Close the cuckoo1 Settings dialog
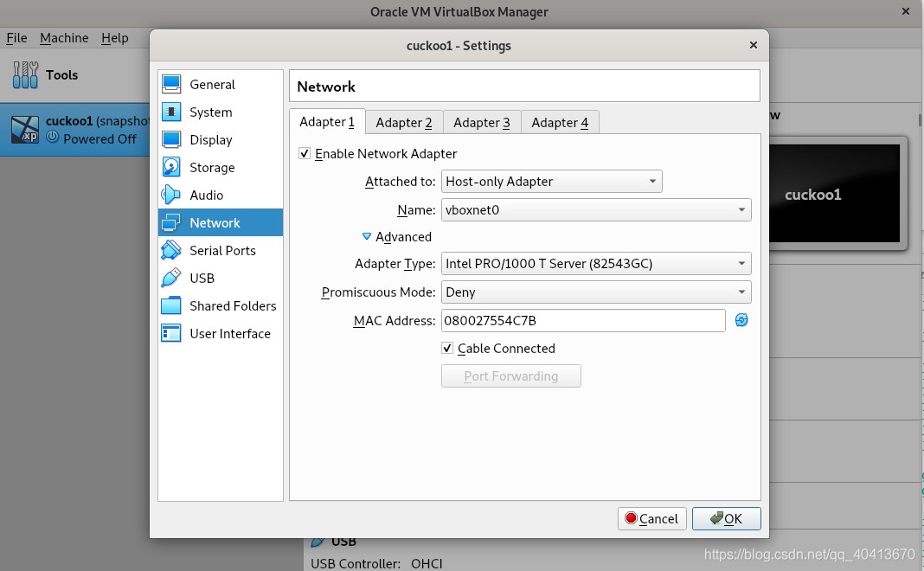Screen dimensions: 924x571 [753, 45]
